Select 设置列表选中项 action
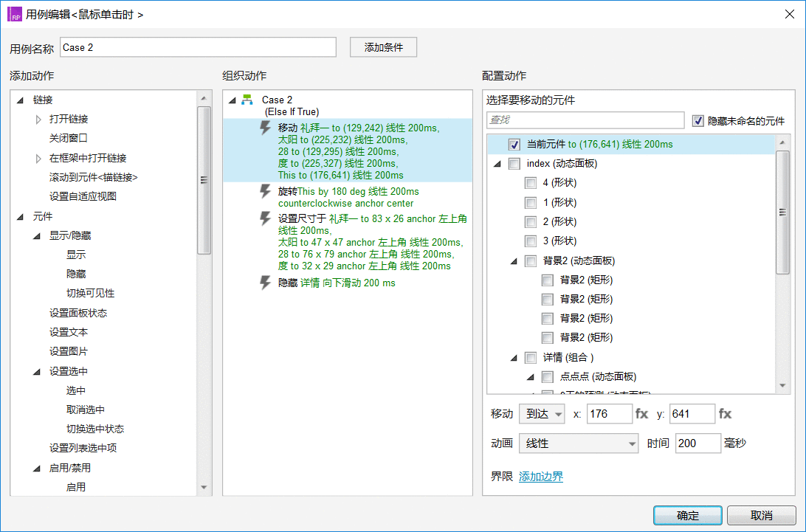 83,448
